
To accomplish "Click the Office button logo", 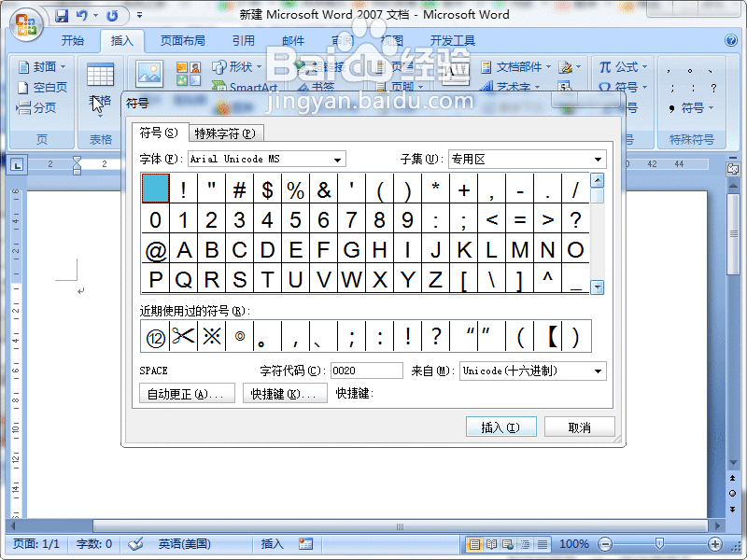I will (26, 25).
